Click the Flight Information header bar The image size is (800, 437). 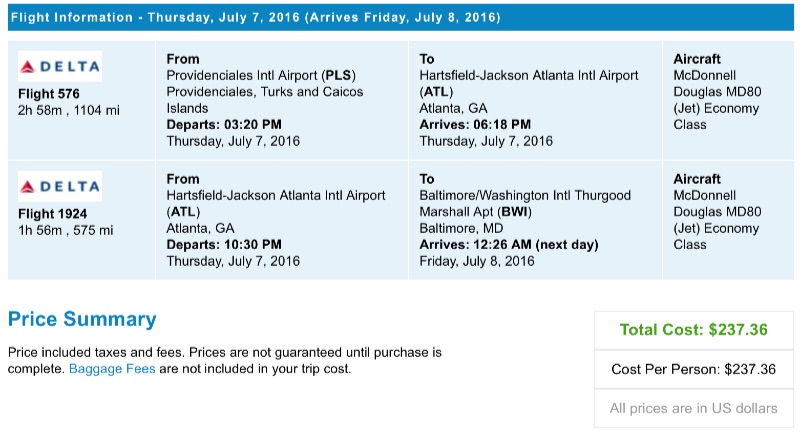400,18
